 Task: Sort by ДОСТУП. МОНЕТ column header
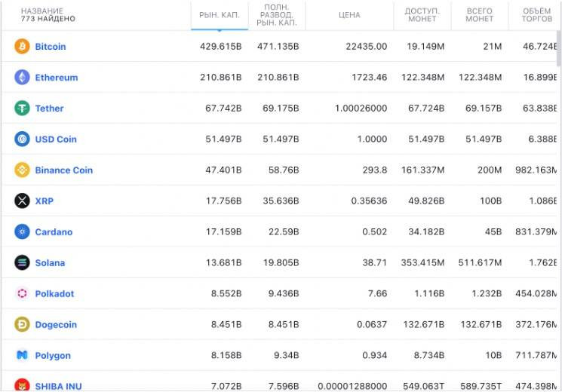tap(422, 15)
